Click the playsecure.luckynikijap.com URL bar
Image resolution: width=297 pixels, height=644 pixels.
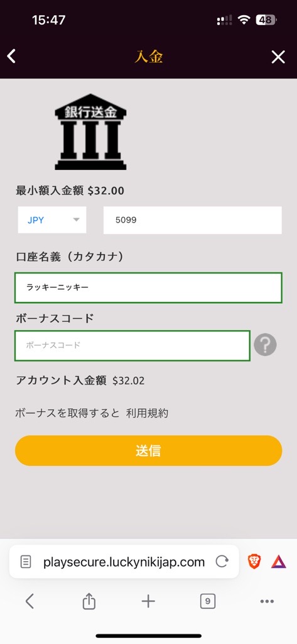(124, 562)
